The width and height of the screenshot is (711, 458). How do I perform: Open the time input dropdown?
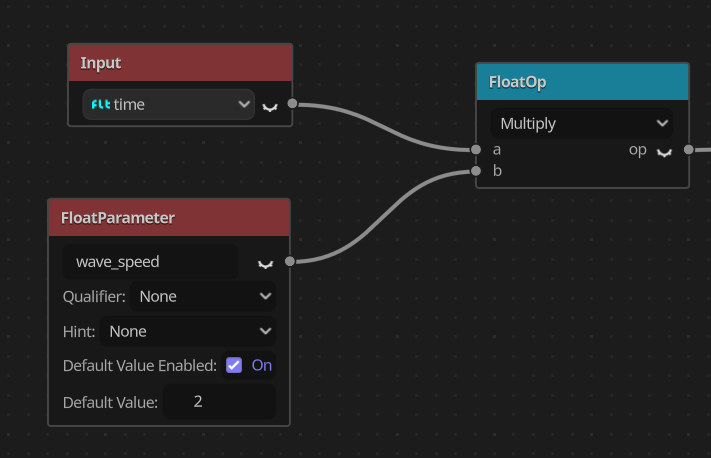point(169,104)
